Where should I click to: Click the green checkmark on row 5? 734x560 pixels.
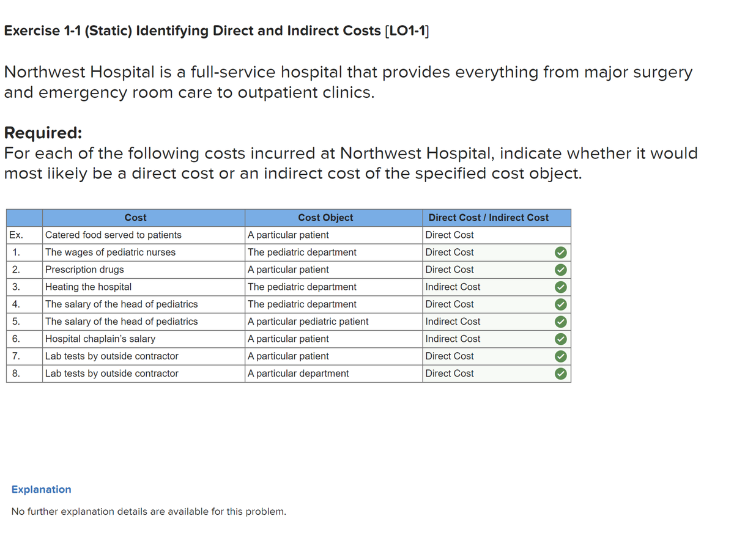click(x=560, y=322)
